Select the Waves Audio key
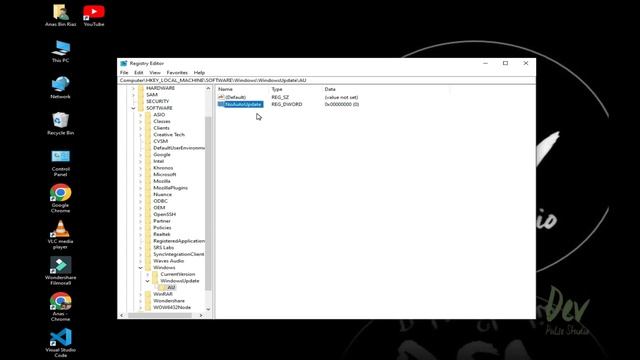This screenshot has width=640, height=360. tap(169, 261)
